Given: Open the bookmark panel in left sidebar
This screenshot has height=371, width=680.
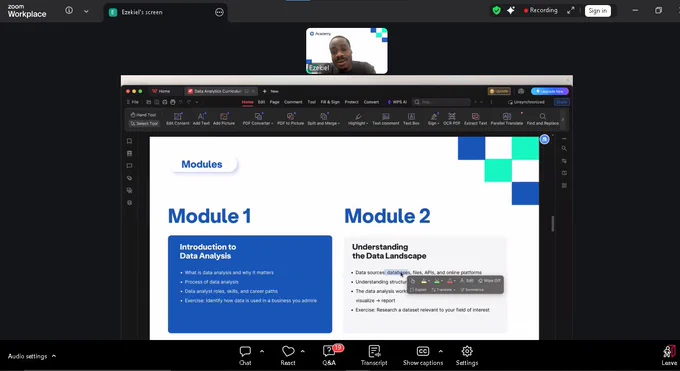Looking at the screenshot, I should [129, 141].
